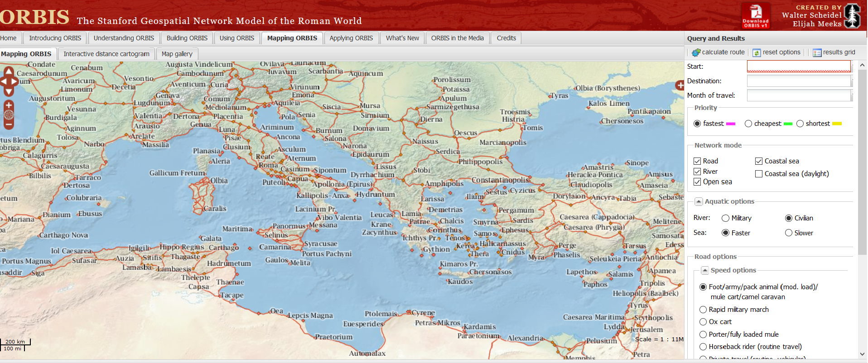Viewport: 868px width, 363px height.
Task: Download ORBIS v1 PDF icon
Action: [x=755, y=16]
